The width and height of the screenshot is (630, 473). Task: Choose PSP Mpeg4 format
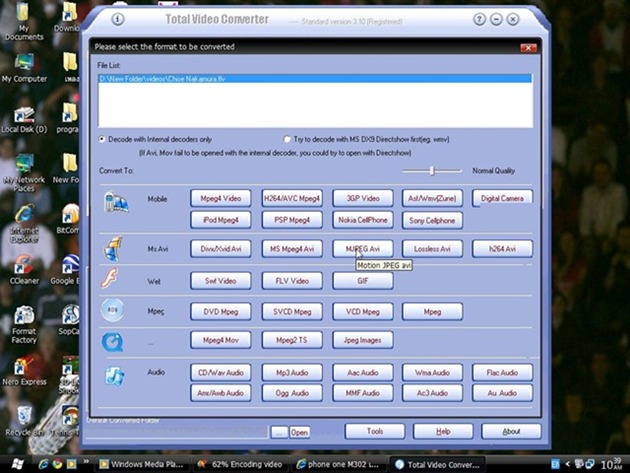click(x=292, y=220)
